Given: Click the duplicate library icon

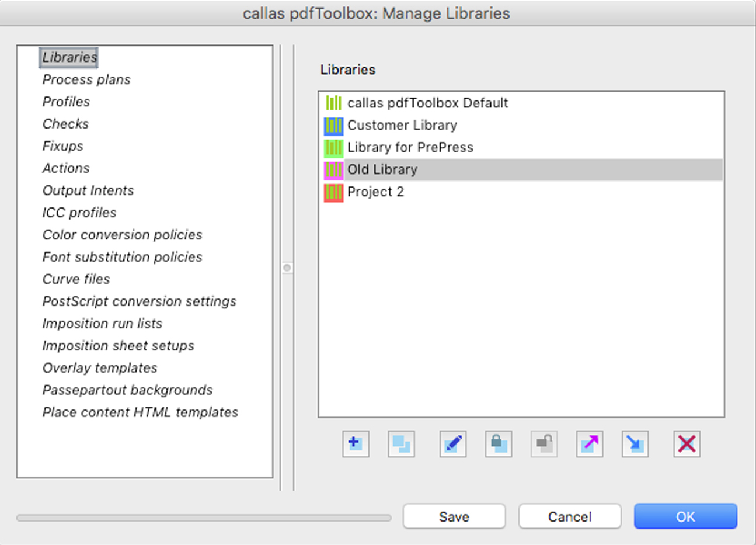Looking at the screenshot, I should [x=401, y=444].
